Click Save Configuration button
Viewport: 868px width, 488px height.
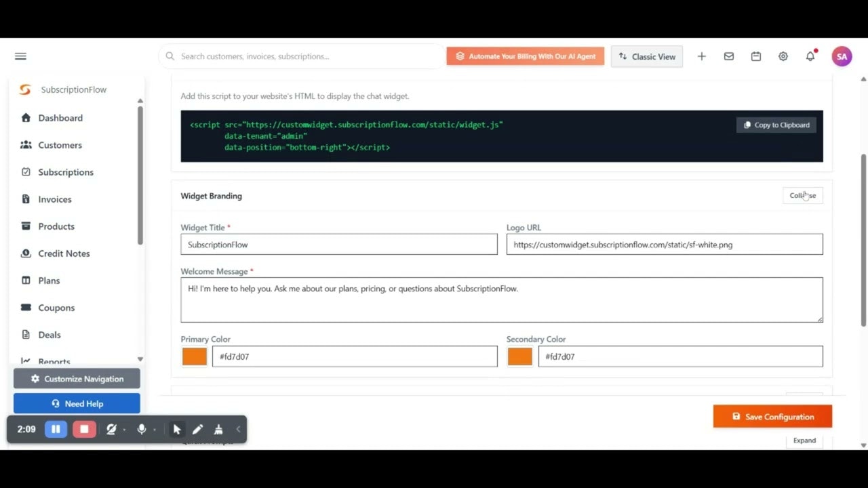tap(772, 417)
